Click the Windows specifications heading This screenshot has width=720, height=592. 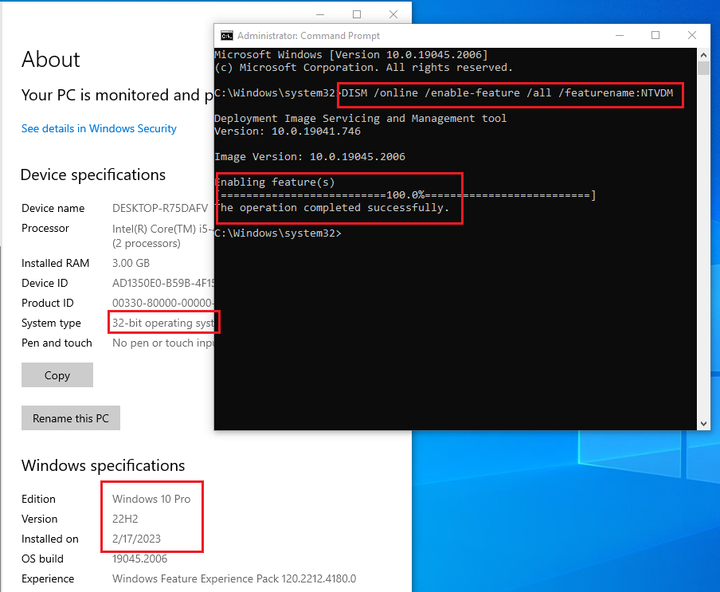pos(103,466)
